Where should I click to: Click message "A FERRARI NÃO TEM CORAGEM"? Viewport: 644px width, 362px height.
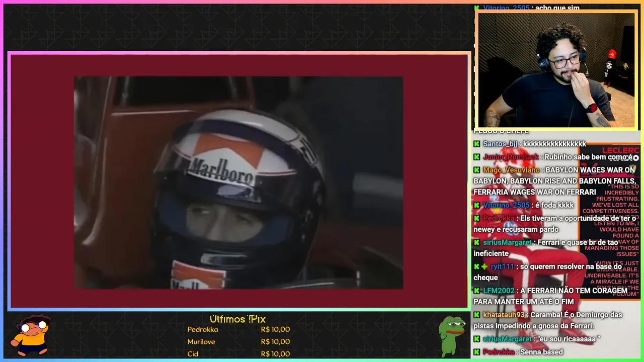pyautogui.click(x=550, y=296)
